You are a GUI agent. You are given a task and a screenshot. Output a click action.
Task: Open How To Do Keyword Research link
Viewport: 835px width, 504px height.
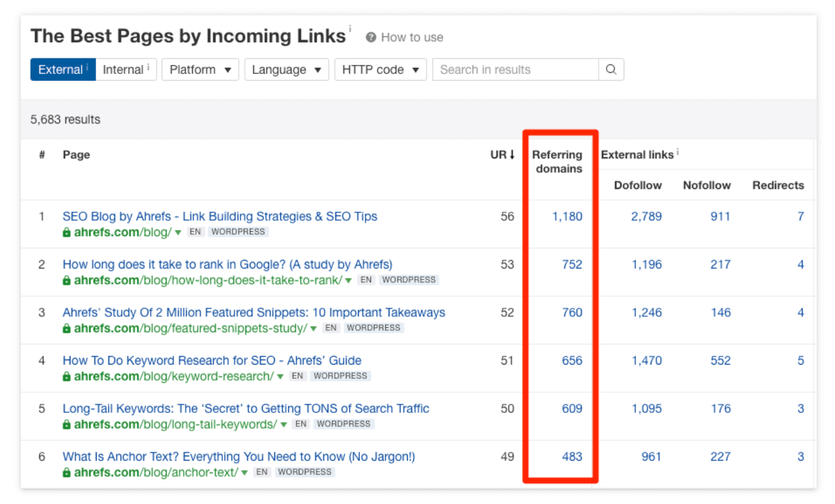[212, 361]
